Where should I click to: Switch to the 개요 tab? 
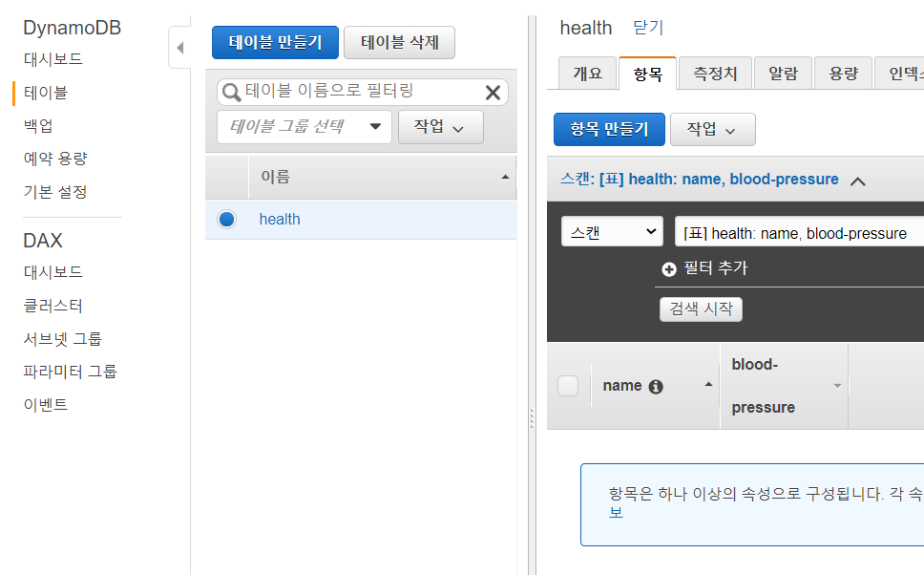[x=587, y=74]
